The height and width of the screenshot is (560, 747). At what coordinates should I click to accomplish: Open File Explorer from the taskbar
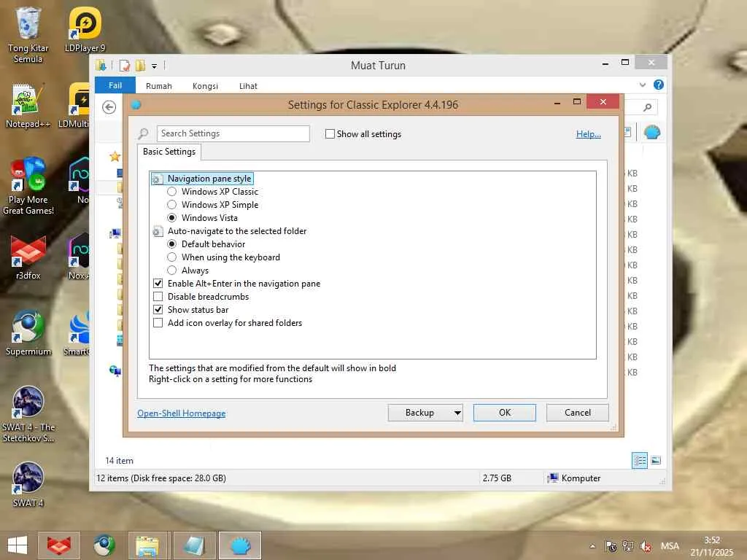[x=147, y=545]
